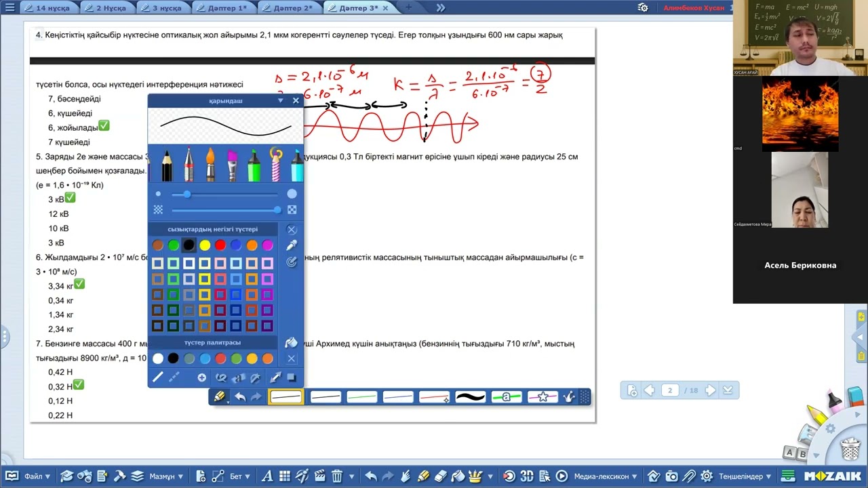Image resolution: width=868 pixels, height=488 pixels.
Task: Open the camera screenshot tool
Action: coord(671,476)
